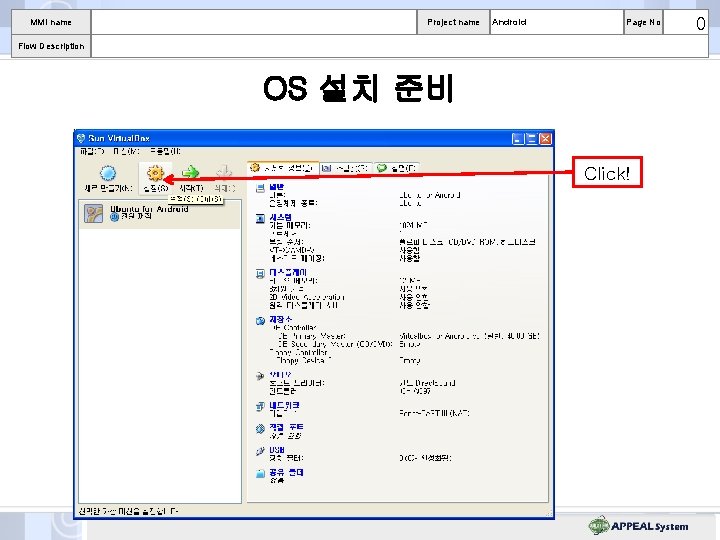Switch to the Snapshots tab
This screenshot has width=720, height=540.
click(345, 168)
